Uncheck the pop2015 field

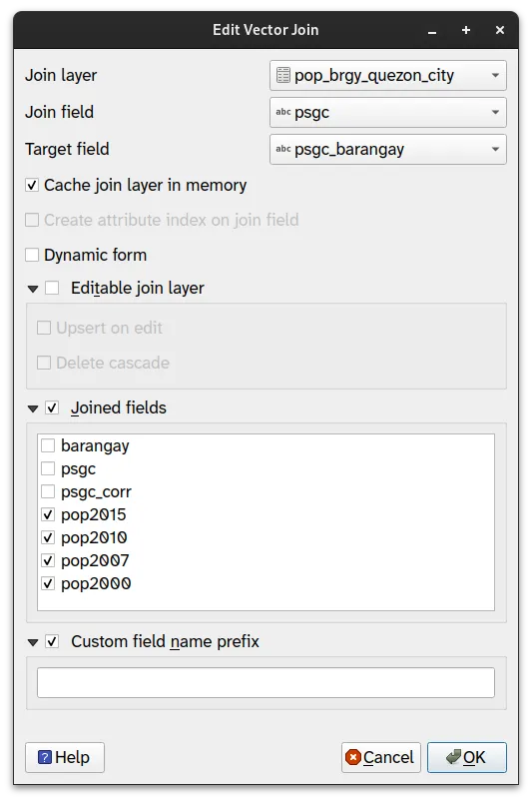click(x=48, y=514)
